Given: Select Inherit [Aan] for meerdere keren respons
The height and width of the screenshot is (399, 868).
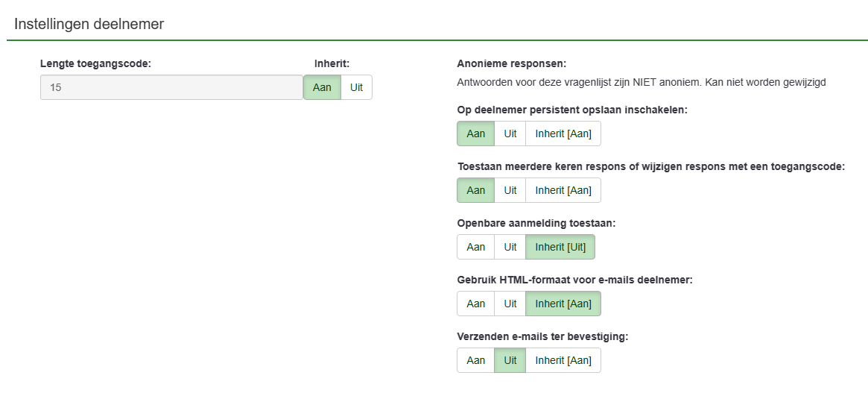Looking at the screenshot, I should tap(563, 190).
